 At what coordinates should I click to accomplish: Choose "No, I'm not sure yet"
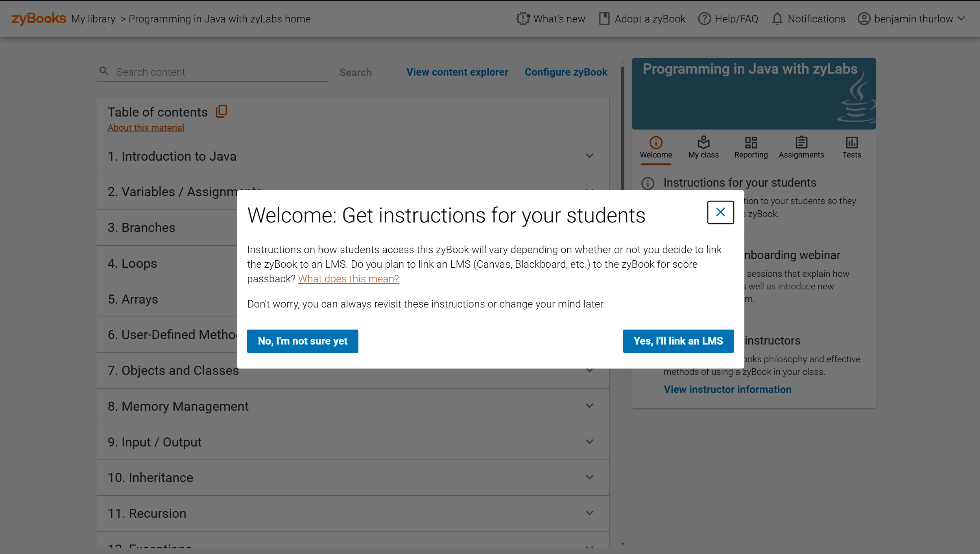(x=303, y=341)
